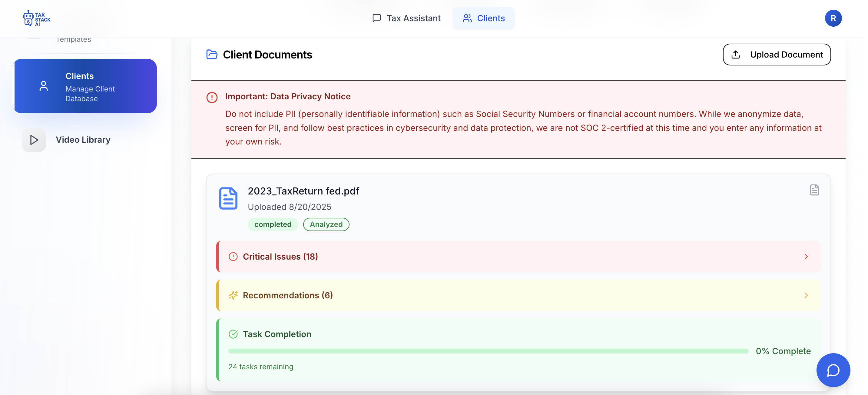Switch to the Tax Assistant tab
Image resolution: width=868 pixels, height=395 pixels.
[406, 18]
